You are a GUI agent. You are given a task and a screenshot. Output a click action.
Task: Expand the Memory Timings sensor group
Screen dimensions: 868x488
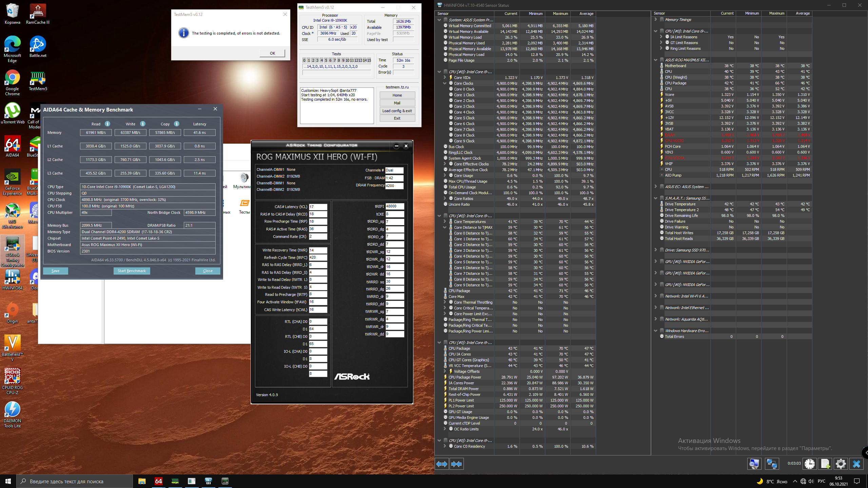point(655,20)
